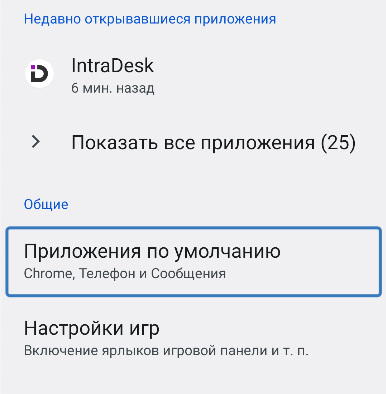
Task: Tap 'Сообщения' in the default apps summary
Action: coord(188,274)
